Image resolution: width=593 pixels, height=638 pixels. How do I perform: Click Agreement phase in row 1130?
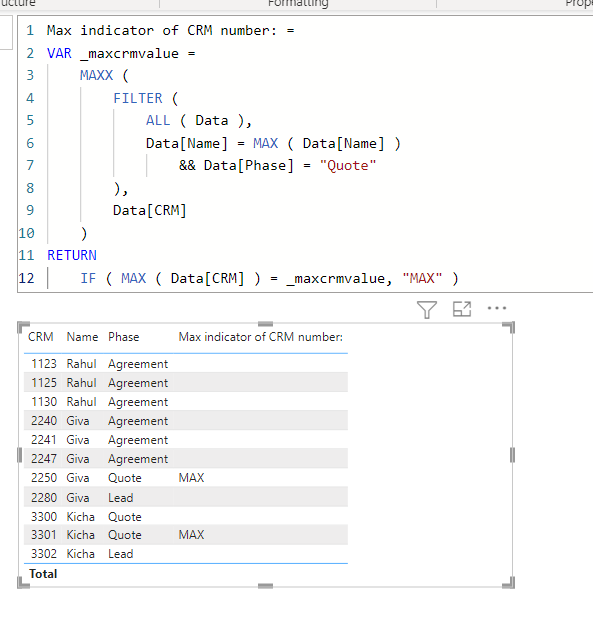[138, 402]
